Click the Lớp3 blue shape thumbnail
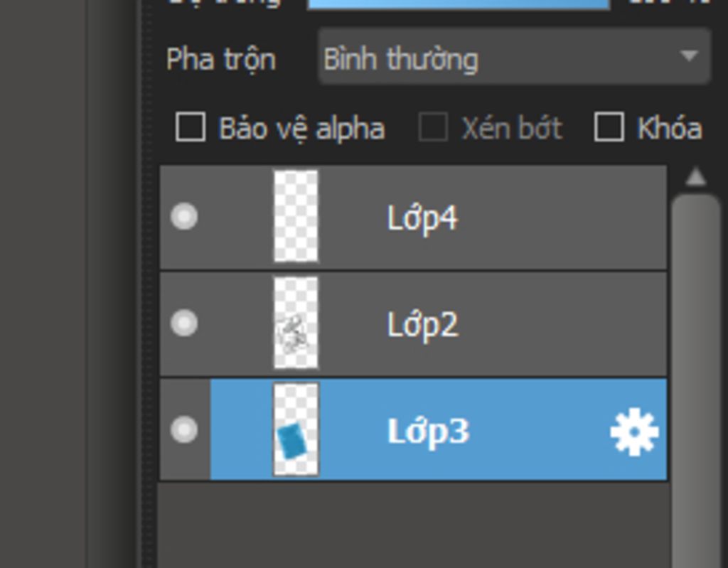 pos(296,429)
